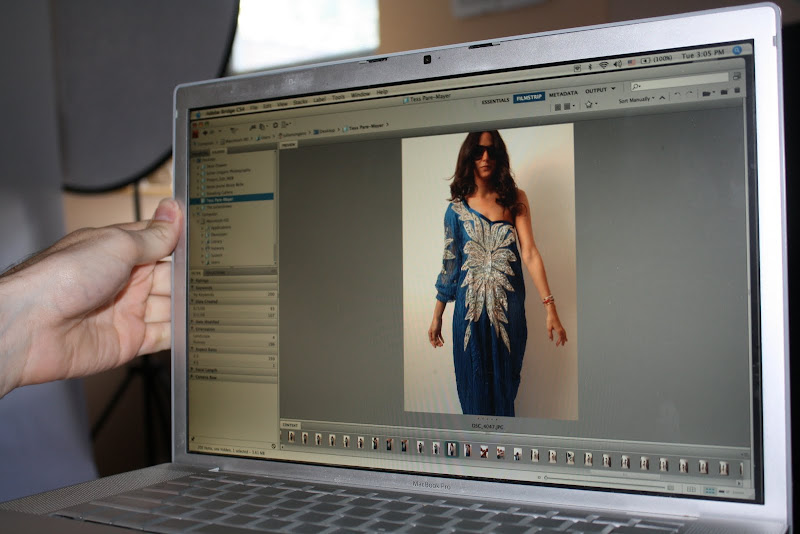Select the Collections panel tab

pos(214,272)
